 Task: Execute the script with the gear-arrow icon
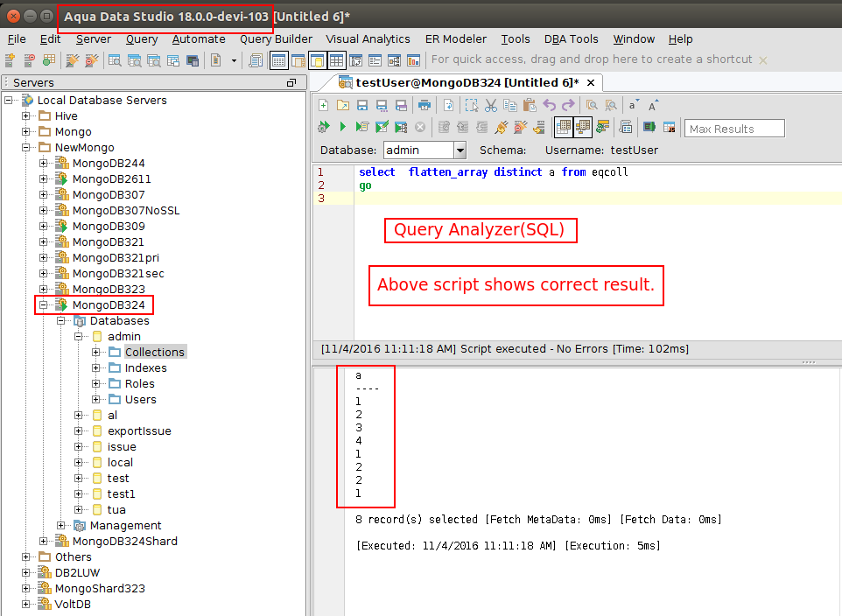323,127
